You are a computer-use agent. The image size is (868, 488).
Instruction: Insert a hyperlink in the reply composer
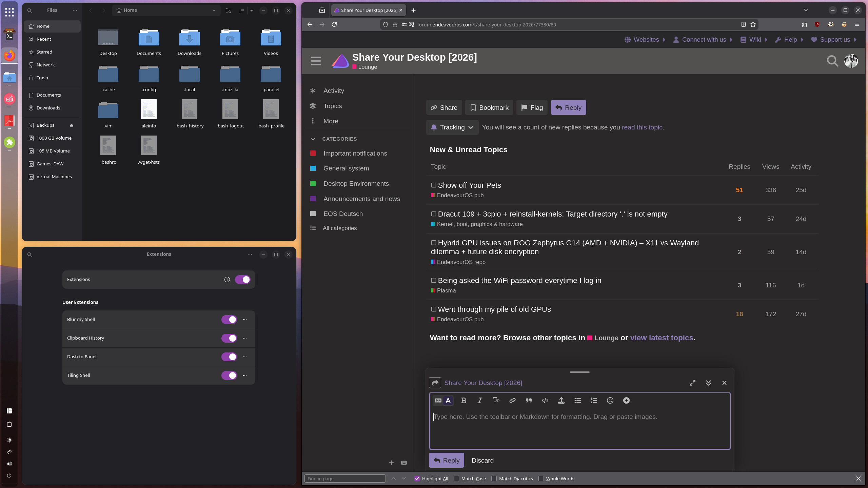point(512,401)
